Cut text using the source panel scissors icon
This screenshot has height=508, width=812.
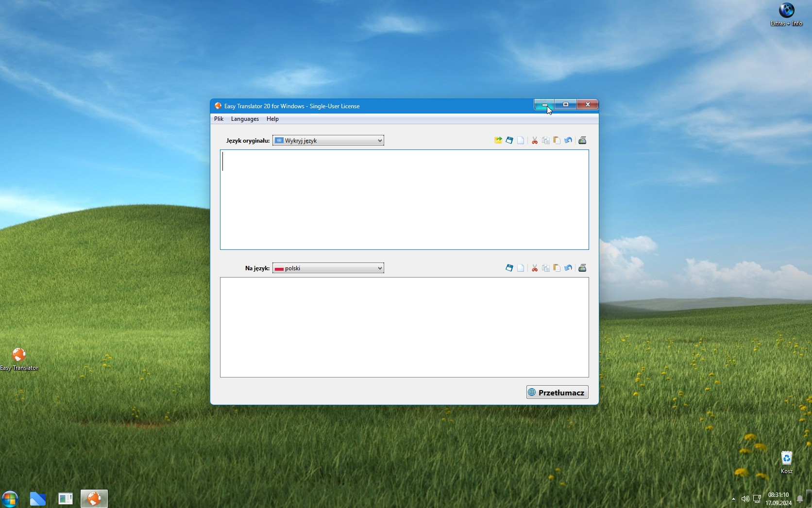535,141
